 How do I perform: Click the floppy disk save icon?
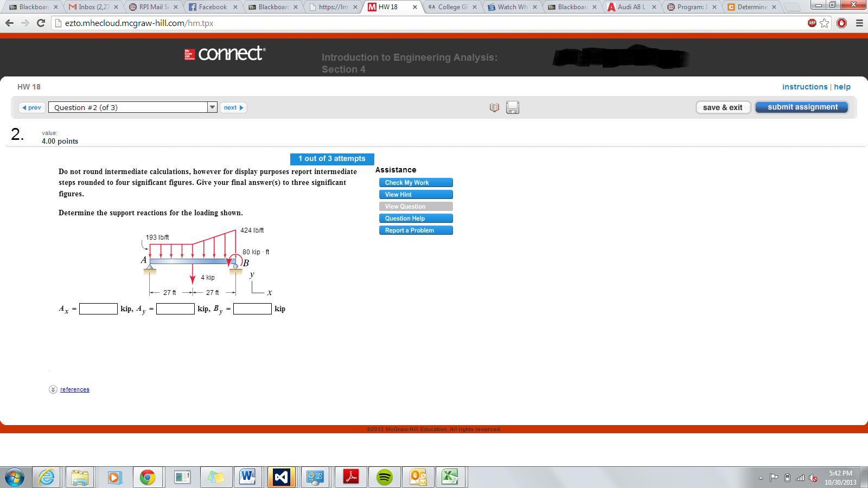pos(513,107)
